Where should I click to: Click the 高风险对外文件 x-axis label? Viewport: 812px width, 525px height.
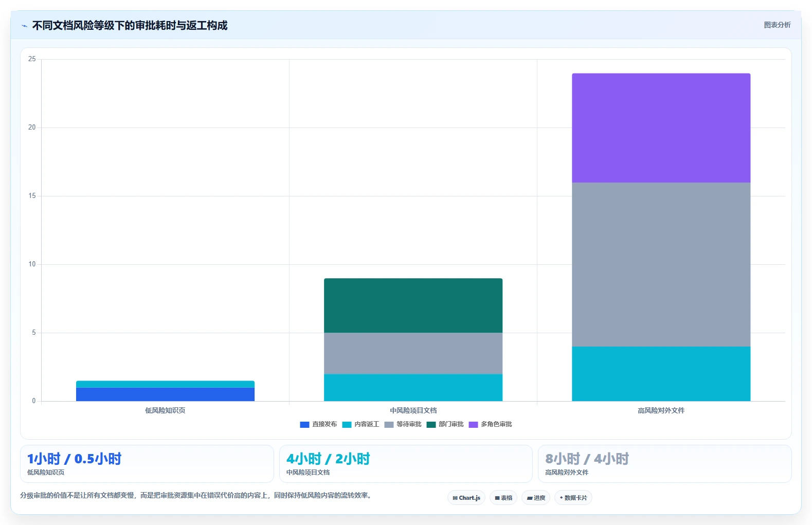[661, 410]
